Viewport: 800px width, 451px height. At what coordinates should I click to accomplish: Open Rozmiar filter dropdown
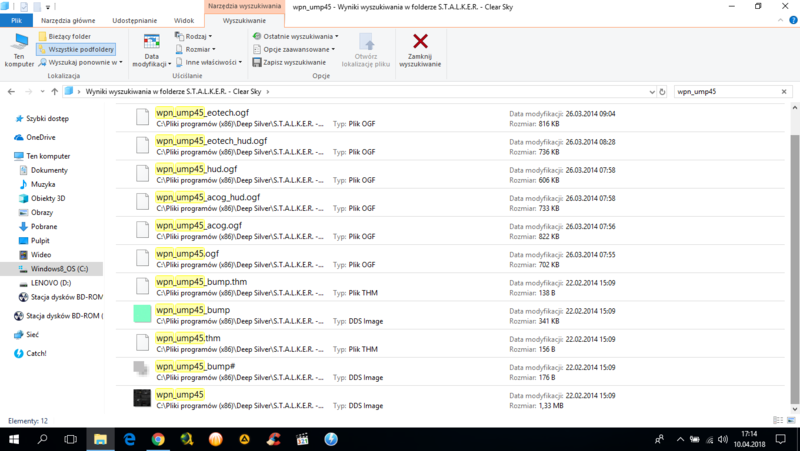[195, 49]
